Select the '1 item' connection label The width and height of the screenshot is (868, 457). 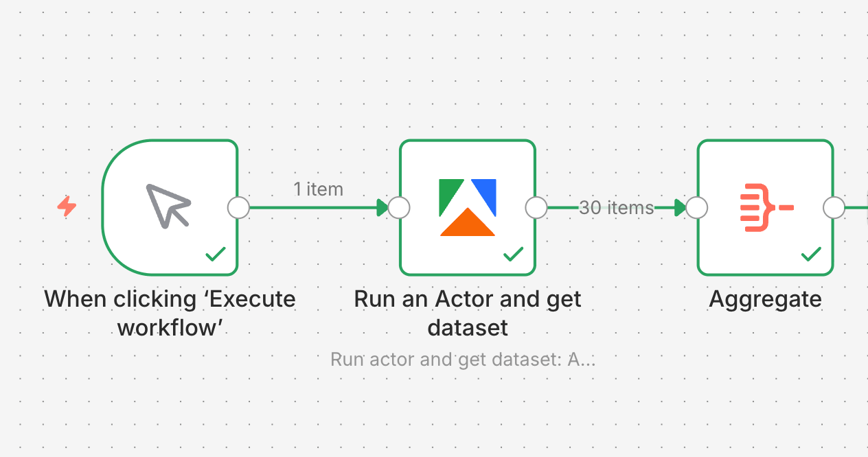318,189
